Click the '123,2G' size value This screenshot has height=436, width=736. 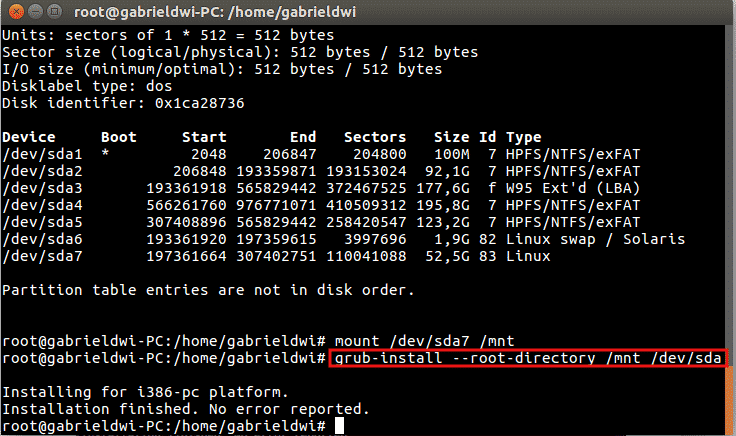point(443,222)
